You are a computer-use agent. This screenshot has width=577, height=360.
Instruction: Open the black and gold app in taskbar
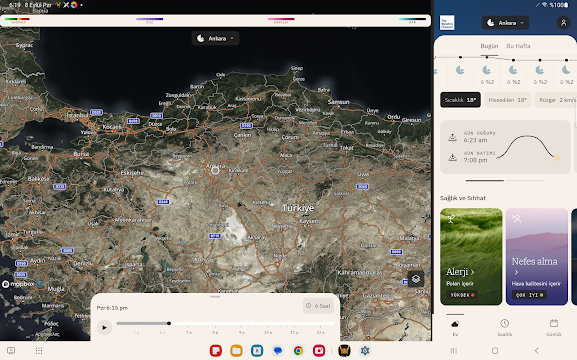tap(344, 351)
